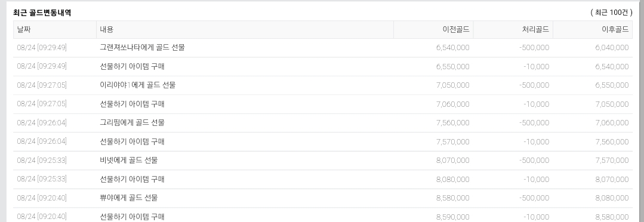
Task: Click the 8,590,000 previous gold value
Action: (452, 217)
